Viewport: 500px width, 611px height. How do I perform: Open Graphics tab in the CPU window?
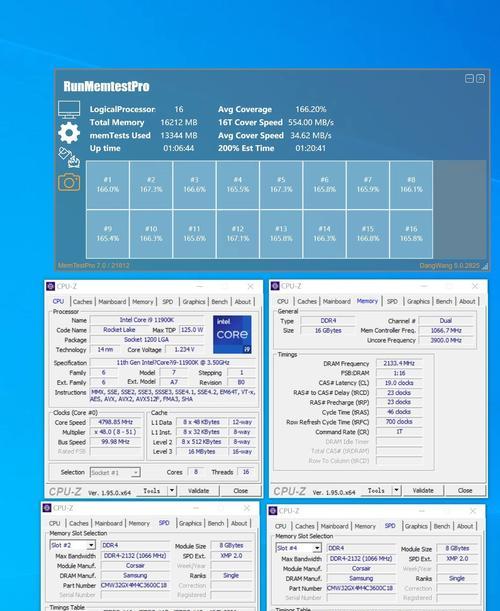(194, 302)
